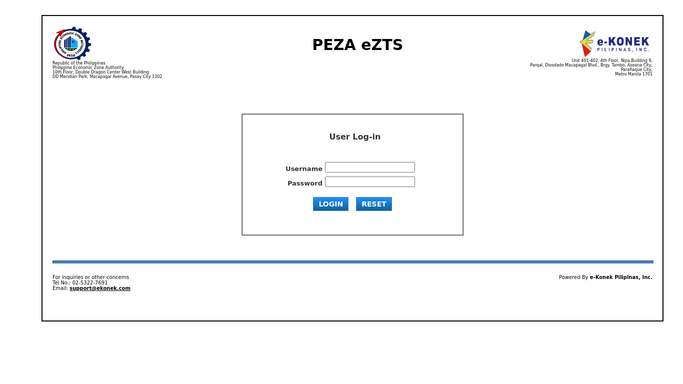Click the Powered By e-Konek Pilipinas text

[x=605, y=277]
